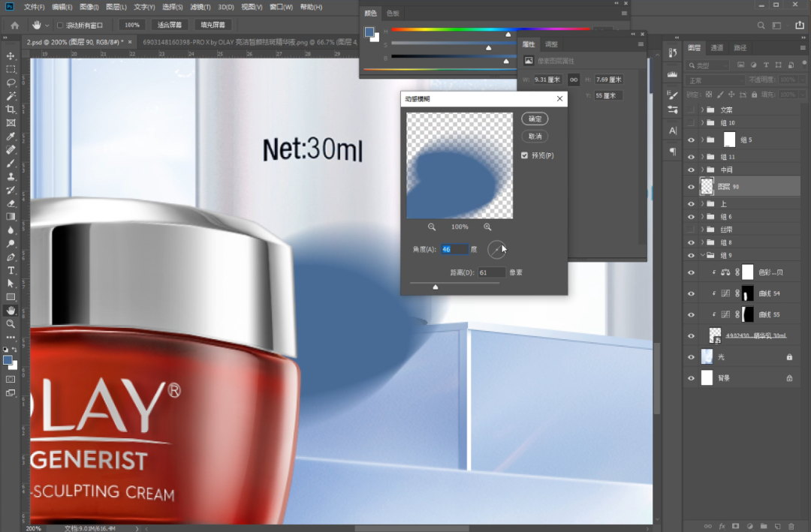This screenshot has width=811, height=532.
Task: Select the Pen tool
Action: point(11,257)
